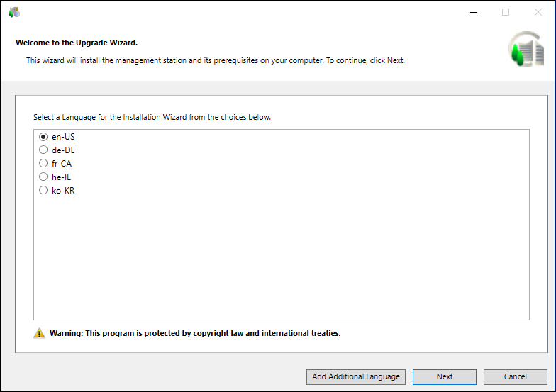Pick the fr-CA language option

click(43, 164)
